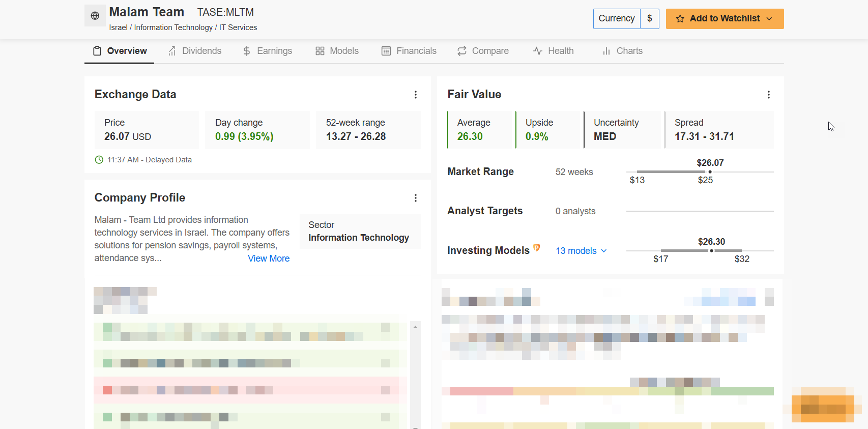Expand the 13 models dropdown
Image resolution: width=868 pixels, height=429 pixels.
581,251
